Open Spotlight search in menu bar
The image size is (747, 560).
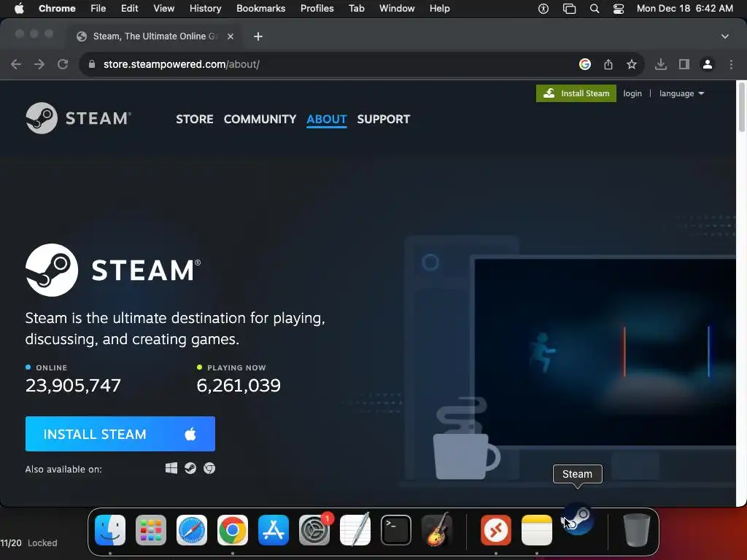[594, 9]
